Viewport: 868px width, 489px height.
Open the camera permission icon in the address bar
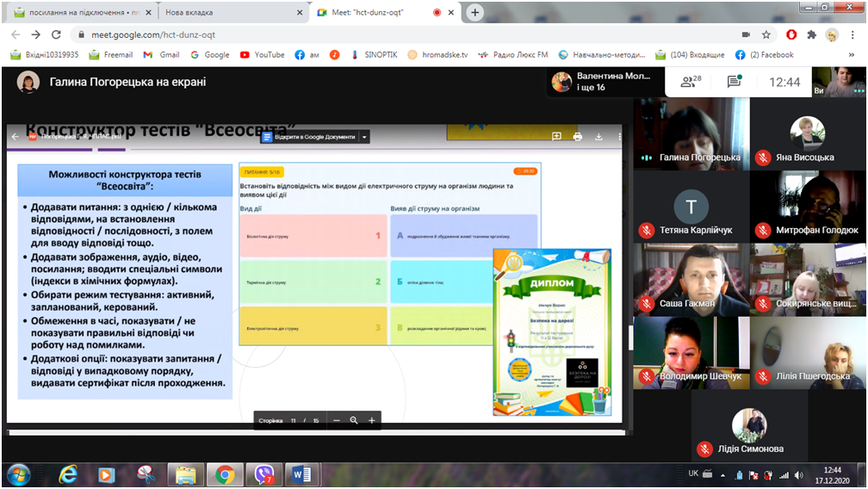coord(746,34)
